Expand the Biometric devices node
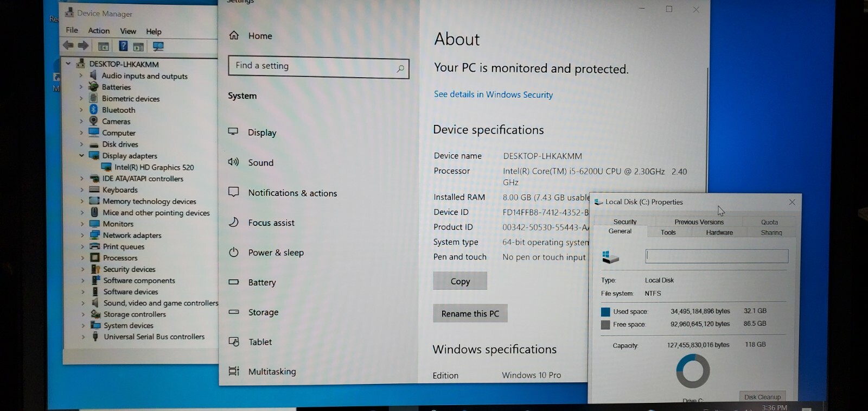 click(x=81, y=99)
